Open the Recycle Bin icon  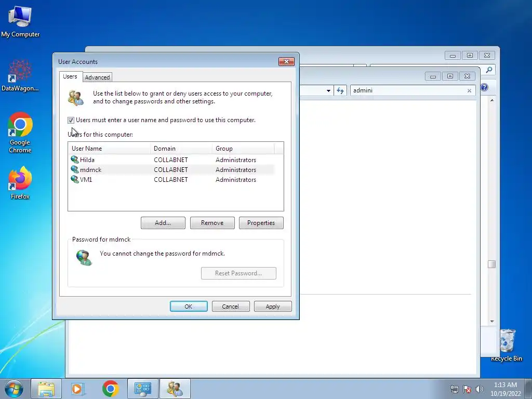(507, 345)
